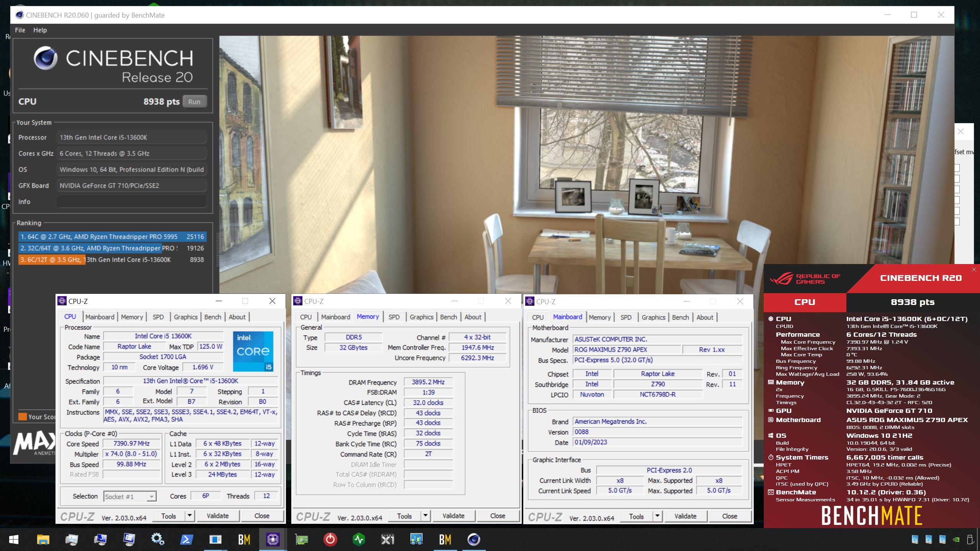Click the Processor field 13th Gen Intel Core
This screenshot has width=980, height=551.
132,137
